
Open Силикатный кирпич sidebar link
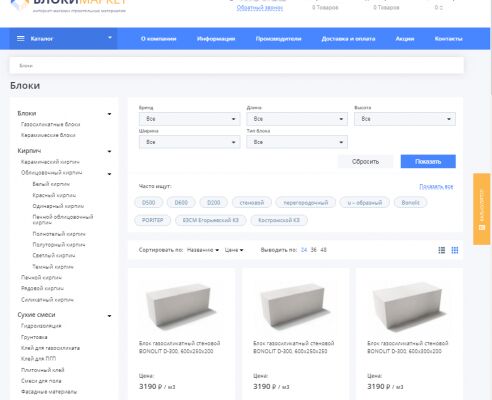click(x=47, y=300)
